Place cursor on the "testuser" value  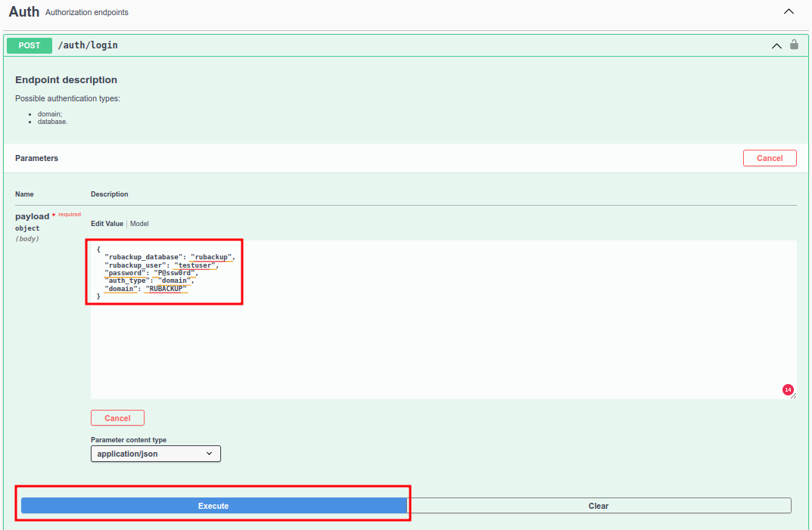[196, 265]
